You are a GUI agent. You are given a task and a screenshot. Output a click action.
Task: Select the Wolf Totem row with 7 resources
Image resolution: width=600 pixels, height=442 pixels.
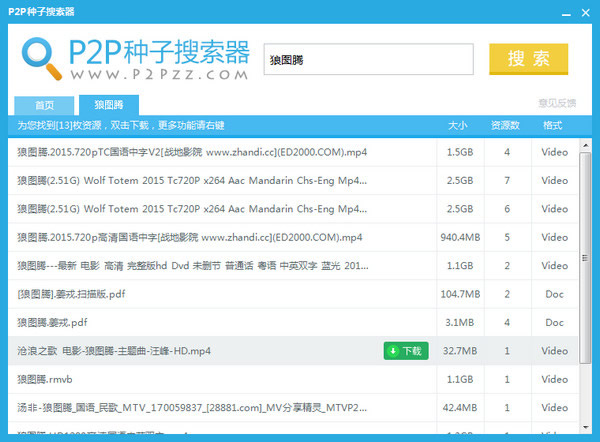293,180
